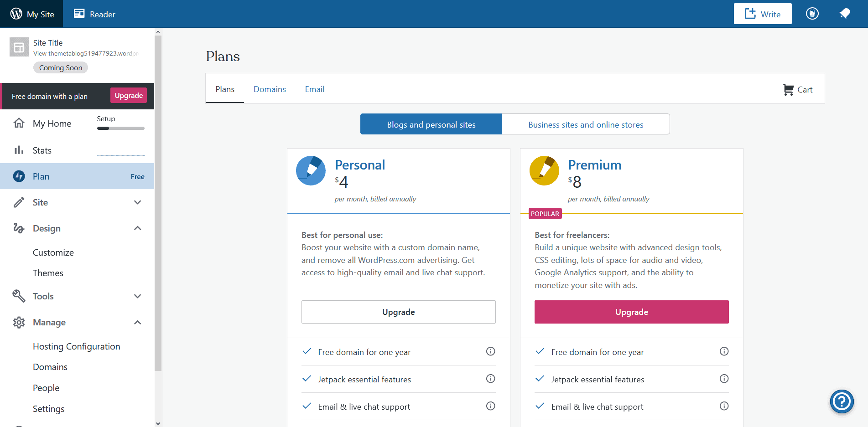Select the Plan sidebar icon
Screen dimensions: 868x427
pos(19,176)
